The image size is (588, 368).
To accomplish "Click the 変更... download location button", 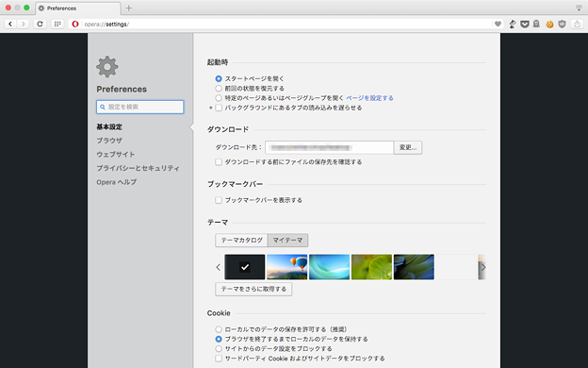I will click(408, 147).
